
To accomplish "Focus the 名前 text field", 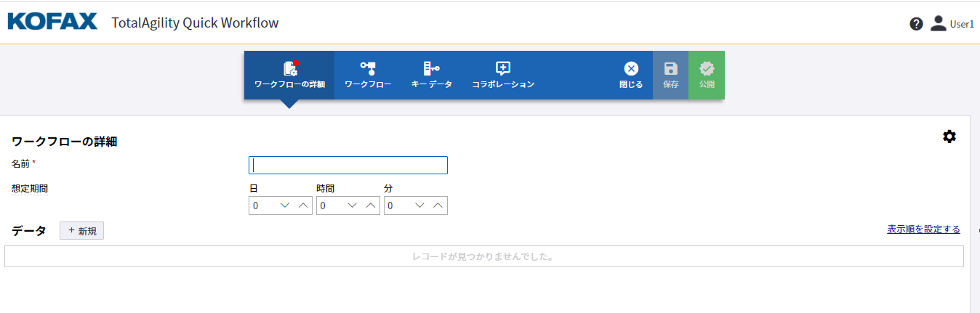I will click(x=348, y=166).
